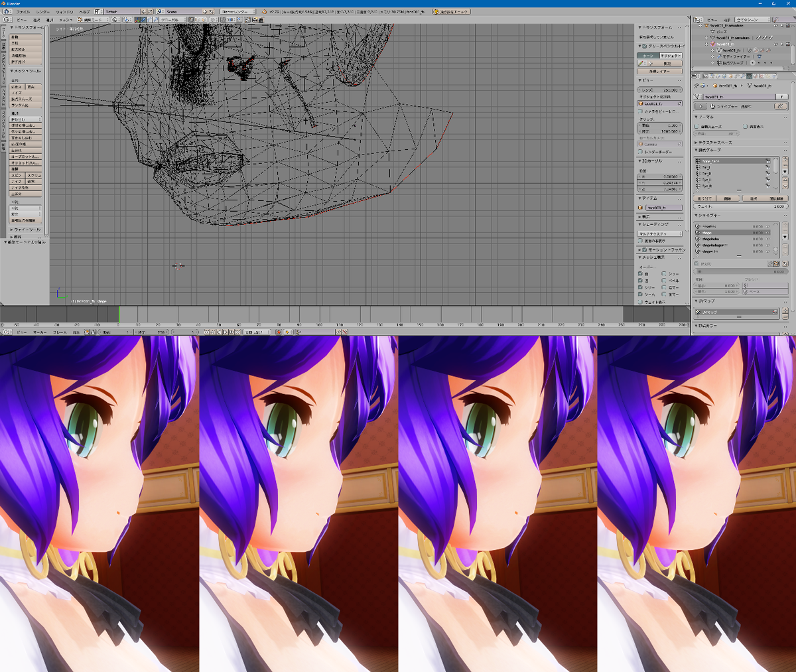
Task: Open the Object tab in Properties editor
Action: click(730, 76)
